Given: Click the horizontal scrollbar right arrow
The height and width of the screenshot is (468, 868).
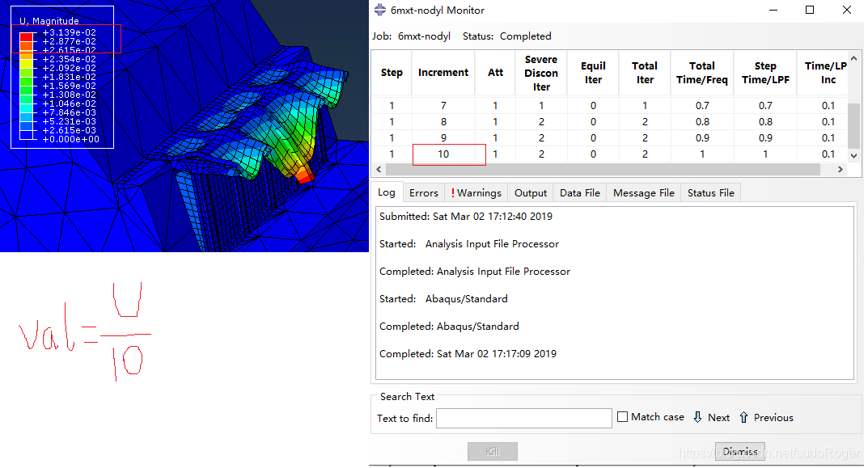Looking at the screenshot, I should [x=840, y=170].
